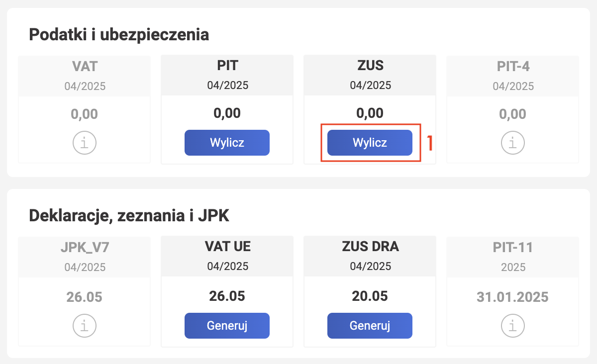
Task: Click the JPK_V7 tile title
Action: 85,248
